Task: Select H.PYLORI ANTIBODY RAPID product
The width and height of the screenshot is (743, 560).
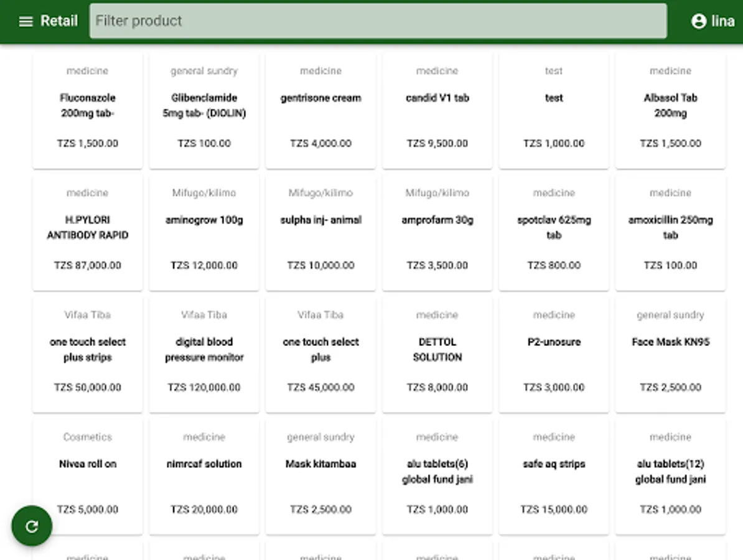Action: [88, 233]
